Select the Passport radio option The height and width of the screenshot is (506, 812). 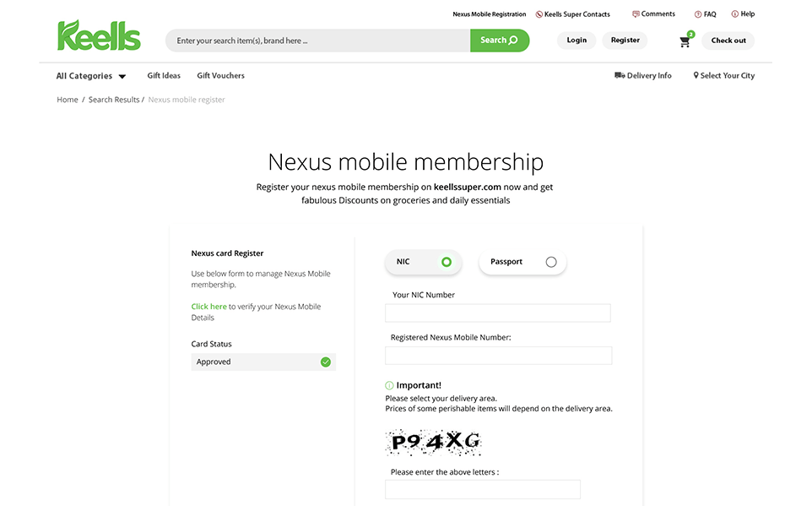(551, 262)
